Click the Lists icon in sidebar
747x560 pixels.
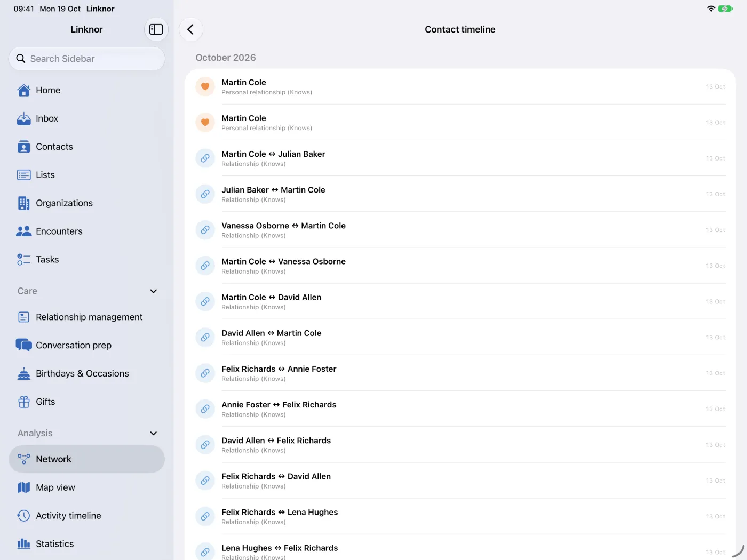(x=23, y=175)
